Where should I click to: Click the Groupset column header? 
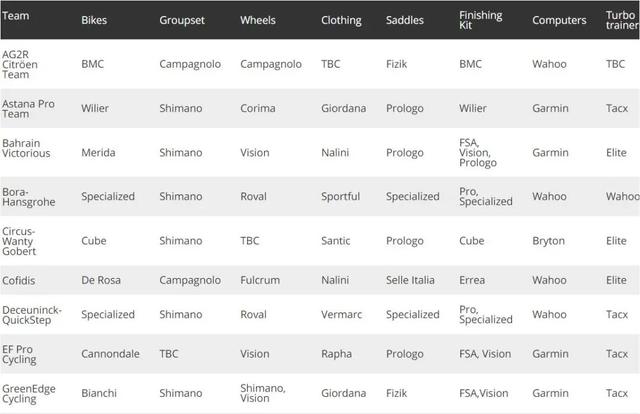click(182, 20)
